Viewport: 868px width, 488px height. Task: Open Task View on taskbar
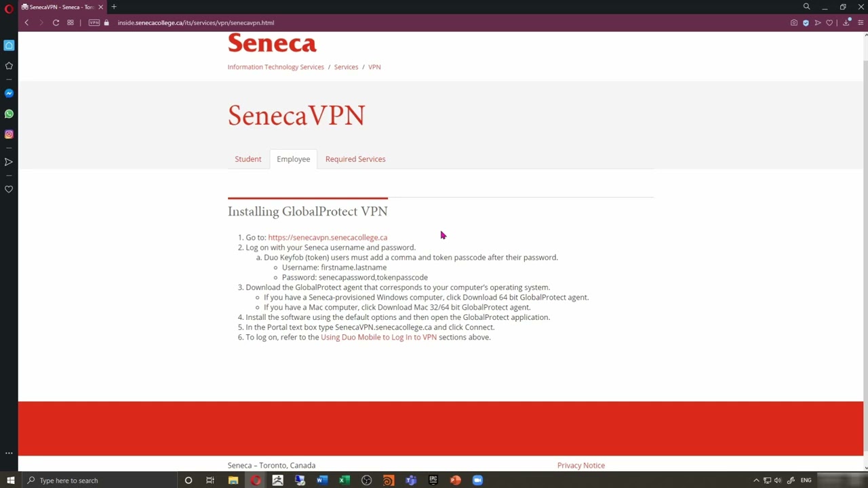[210, 481]
